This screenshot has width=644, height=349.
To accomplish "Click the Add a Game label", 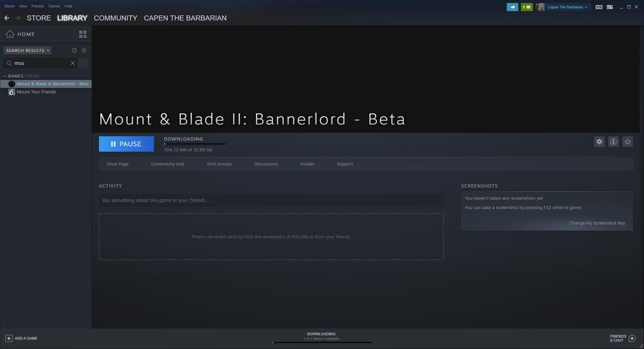I will (x=26, y=338).
